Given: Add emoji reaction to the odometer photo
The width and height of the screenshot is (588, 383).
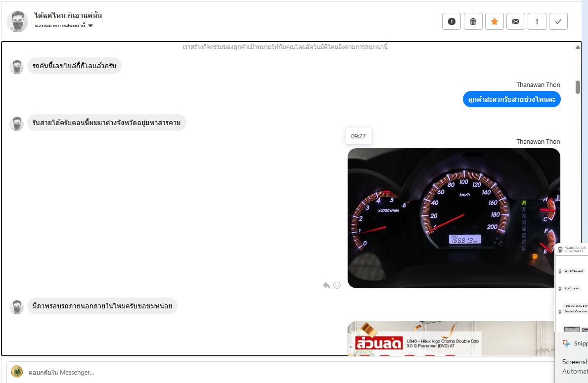Looking at the screenshot, I should pyautogui.click(x=337, y=285).
